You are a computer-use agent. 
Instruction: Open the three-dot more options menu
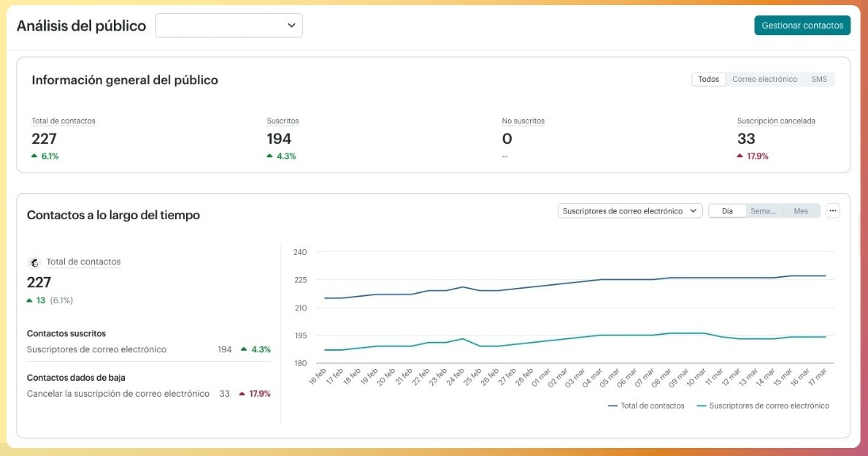coord(833,210)
